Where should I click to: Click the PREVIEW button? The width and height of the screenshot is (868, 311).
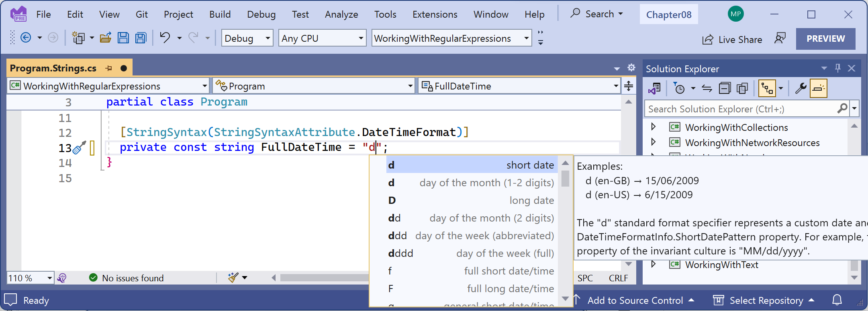[x=825, y=39]
